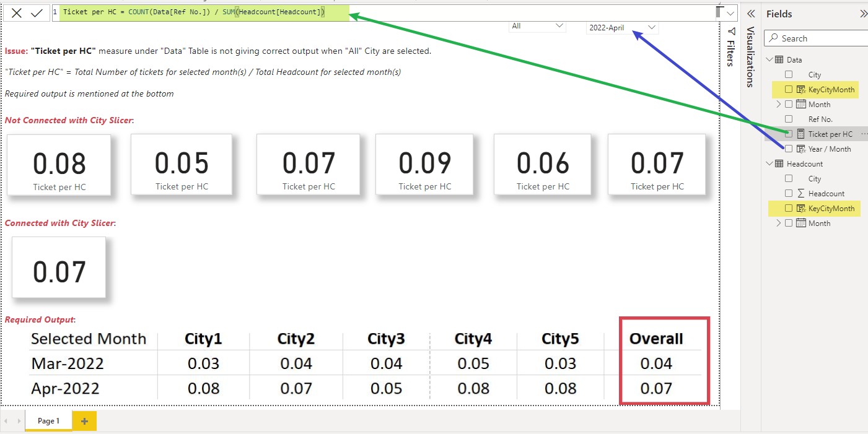The image size is (868, 434).
Task: Click the 'Fields' pane title
Action: pos(779,14)
